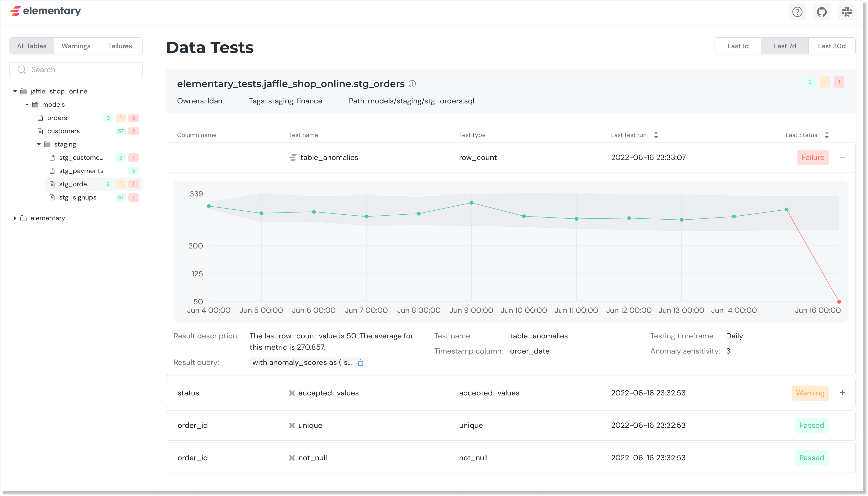The height and width of the screenshot is (496, 868).
Task: Click the table_anomalies test type icon
Action: (293, 157)
